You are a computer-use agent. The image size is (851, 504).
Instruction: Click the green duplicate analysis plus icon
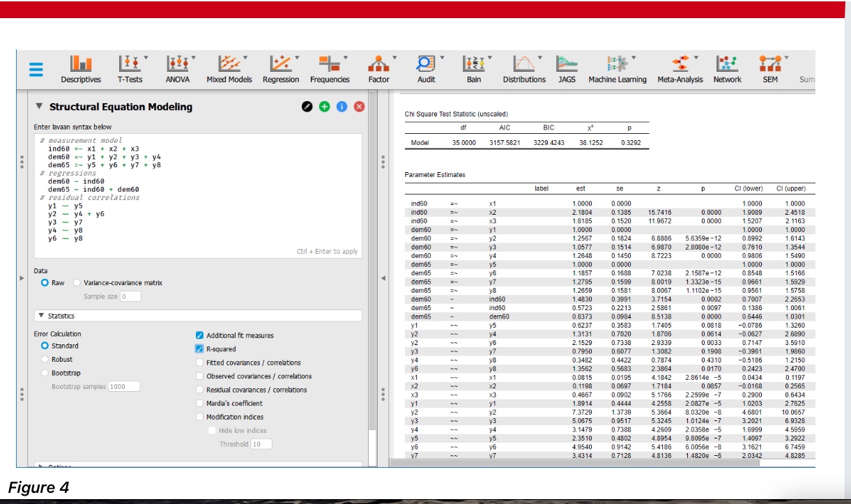click(x=324, y=107)
